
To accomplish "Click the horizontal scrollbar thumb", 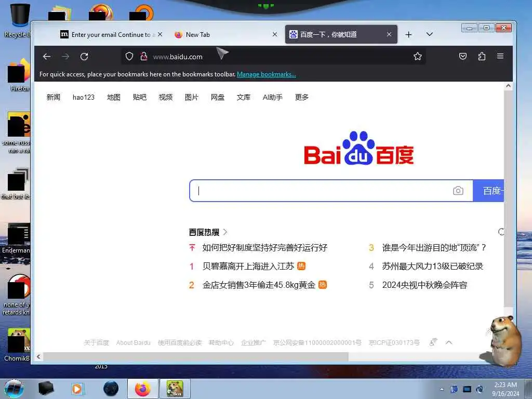I will click(196, 356).
